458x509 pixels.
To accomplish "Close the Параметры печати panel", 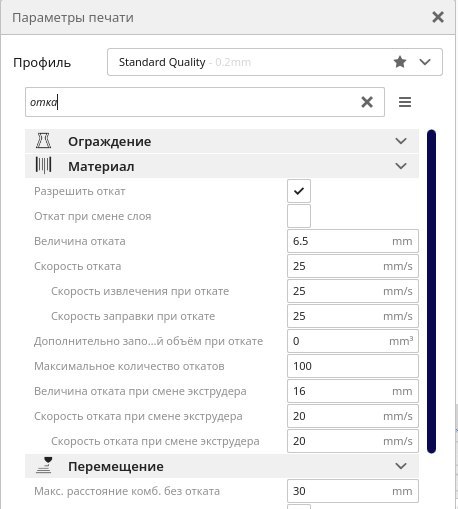I will [x=438, y=17].
